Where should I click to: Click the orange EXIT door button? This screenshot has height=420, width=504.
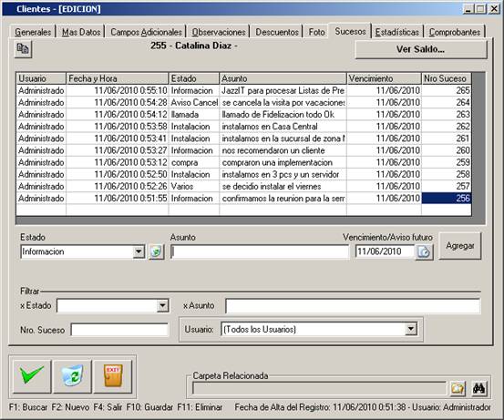[113, 376]
